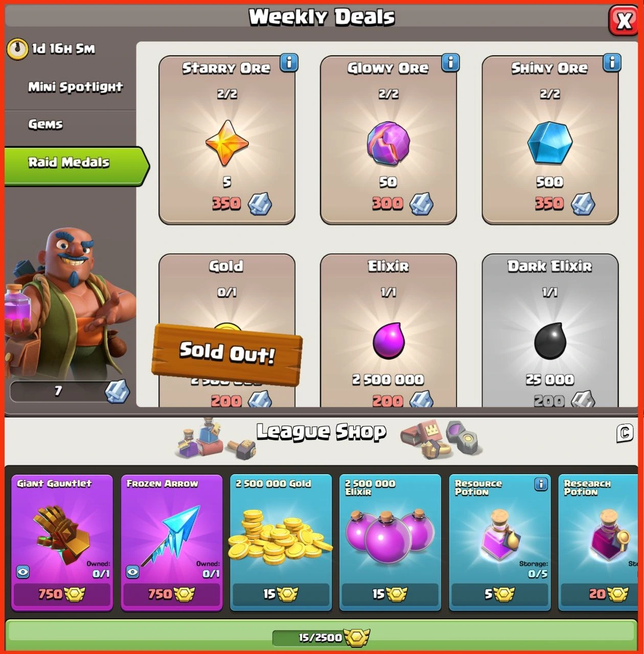Open the Resource Potion info icon
Image resolution: width=644 pixels, height=654 pixels.
click(541, 484)
